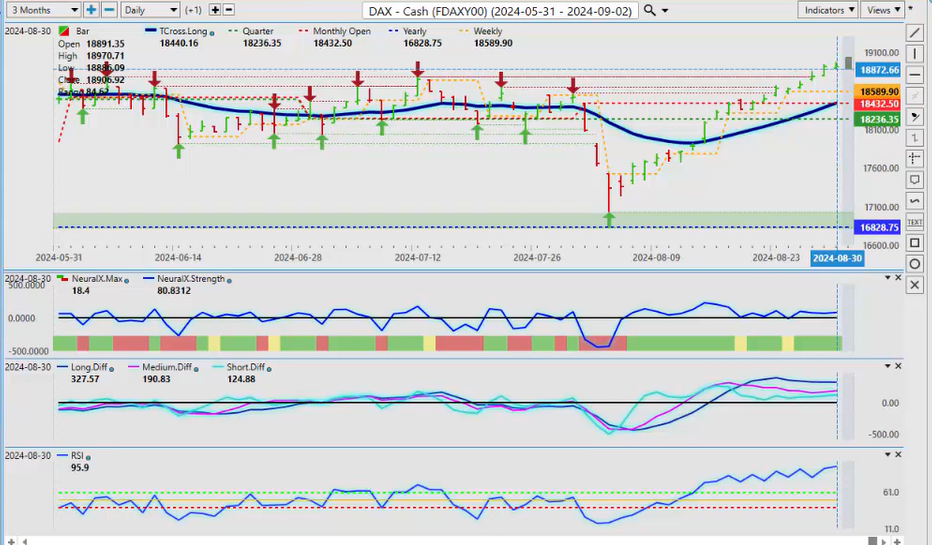Toggle the NeuralX.Strength series legend

coord(176,278)
